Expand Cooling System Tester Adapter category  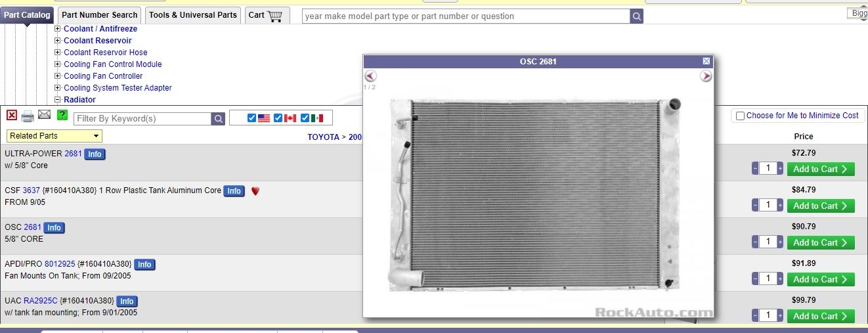[58, 88]
